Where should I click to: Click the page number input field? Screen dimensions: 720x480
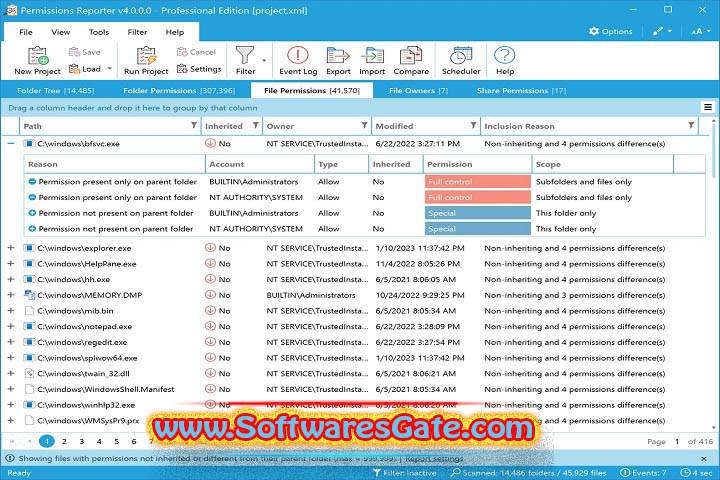pyautogui.click(x=677, y=441)
